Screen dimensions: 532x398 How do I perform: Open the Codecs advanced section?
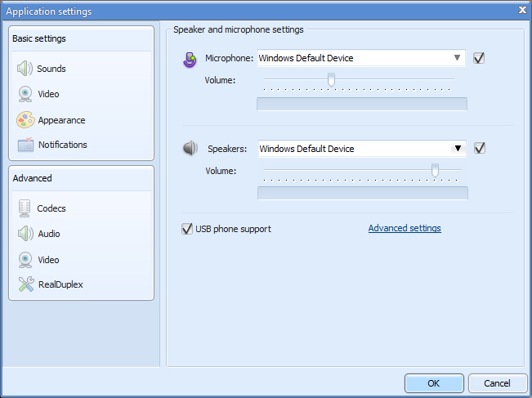(51, 208)
